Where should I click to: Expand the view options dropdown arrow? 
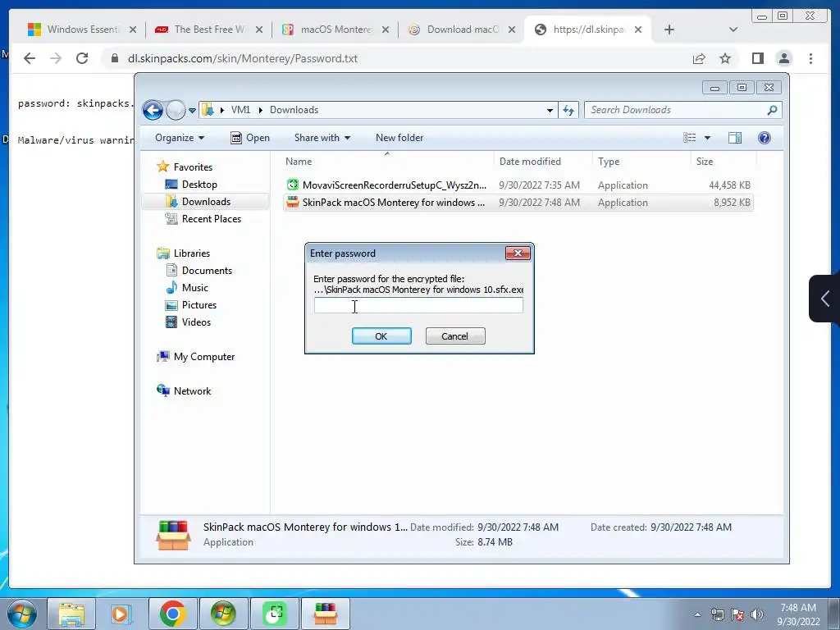point(707,138)
